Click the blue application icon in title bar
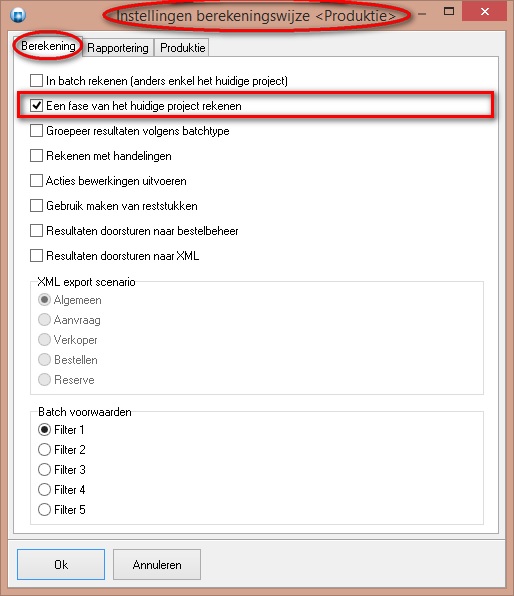Screen dimensions: 514x596 (18, 15)
